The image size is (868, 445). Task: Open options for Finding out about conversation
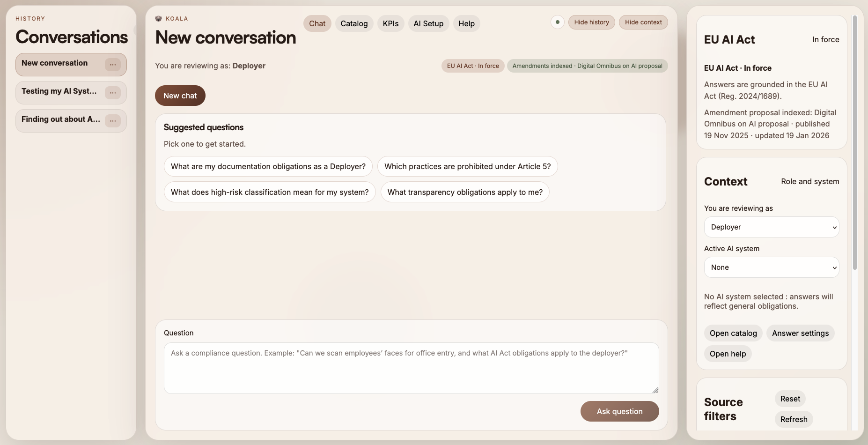113,121
